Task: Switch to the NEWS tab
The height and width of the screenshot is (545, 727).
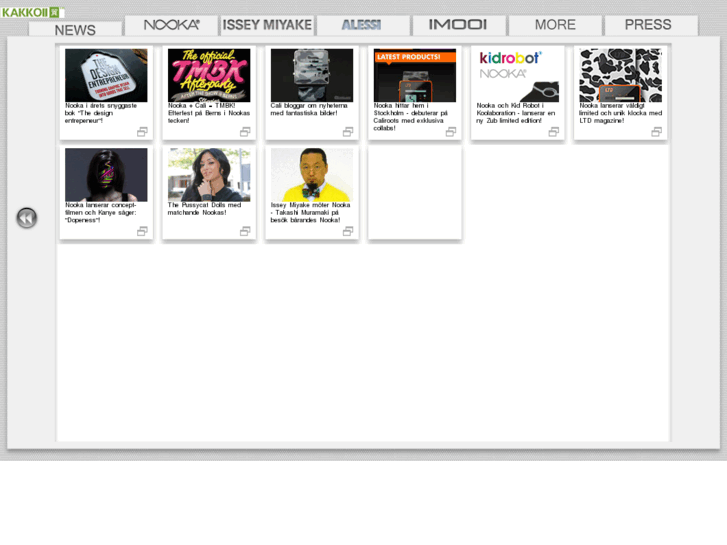Action: [x=75, y=29]
